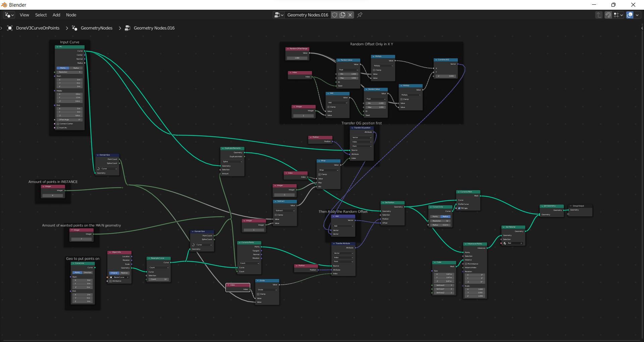This screenshot has width=644, height=342.
Task: Click the Random Offset Range value field
Action: tap(297, 58)
